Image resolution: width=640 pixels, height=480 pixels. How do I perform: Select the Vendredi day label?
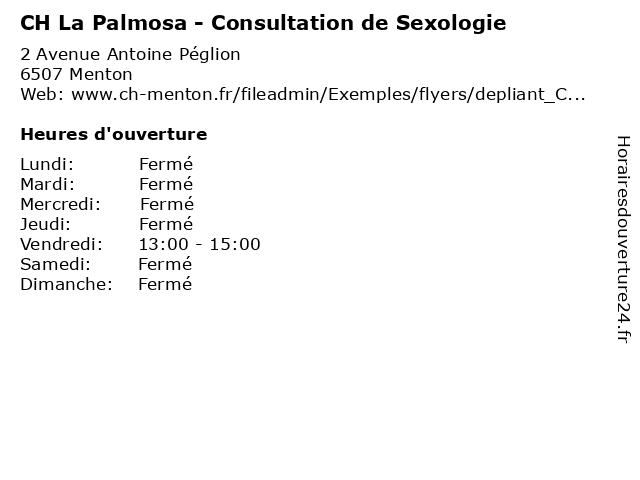pyautogui.click(x=61, y=244)
